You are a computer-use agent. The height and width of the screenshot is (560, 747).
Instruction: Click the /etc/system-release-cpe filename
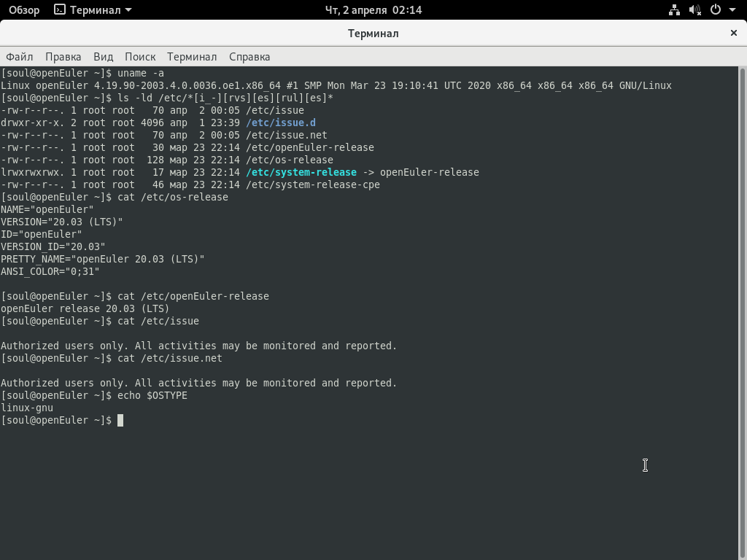click(313, 184)
